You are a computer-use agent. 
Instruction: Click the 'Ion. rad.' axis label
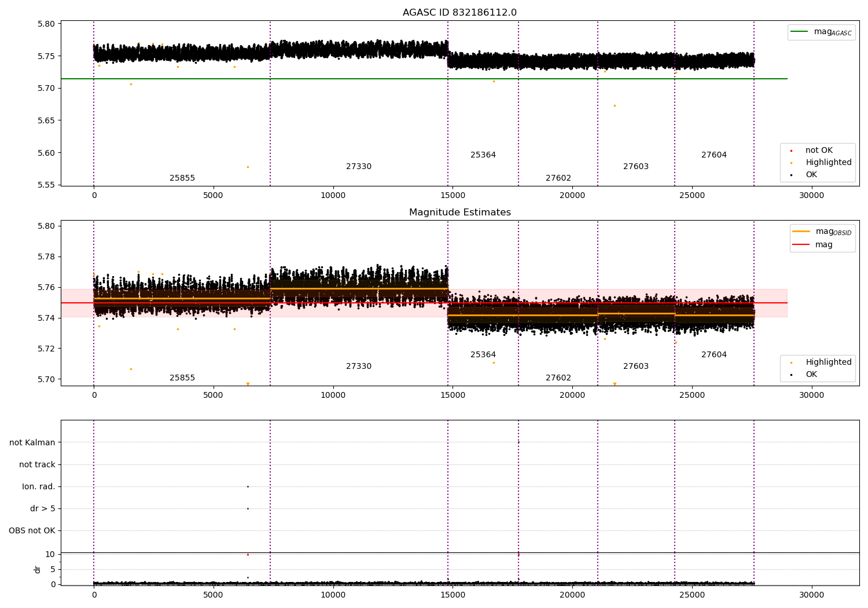[39, 487]
